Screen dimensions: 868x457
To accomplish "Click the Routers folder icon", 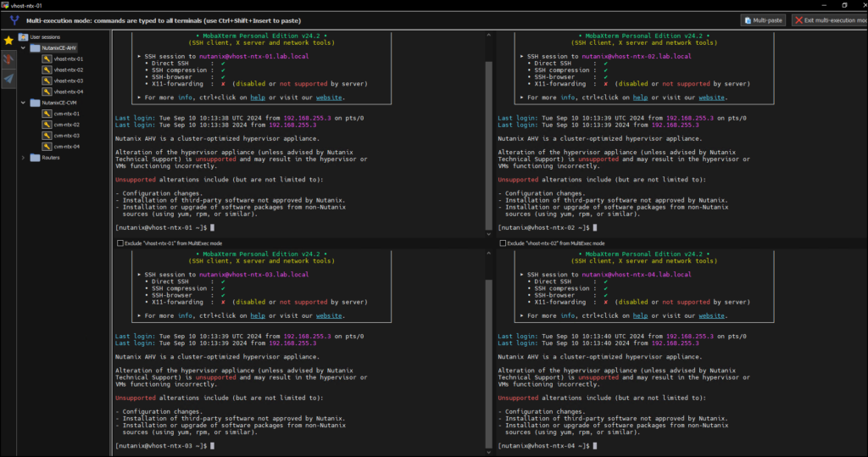I will point(35,158).
